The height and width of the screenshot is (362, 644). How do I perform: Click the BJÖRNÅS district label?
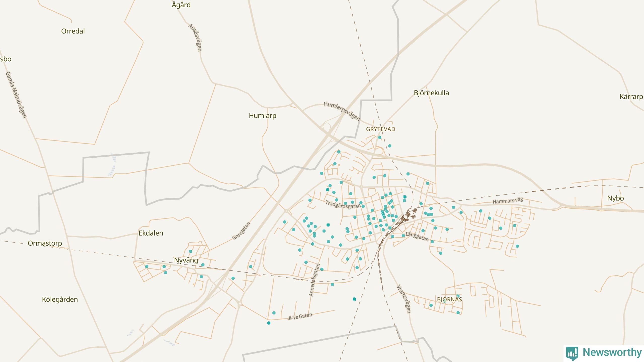pos(450,300)
